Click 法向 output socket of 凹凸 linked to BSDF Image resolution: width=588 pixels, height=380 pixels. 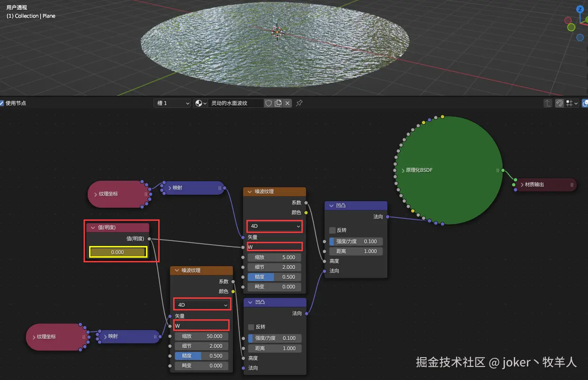[x=387, y=217]
